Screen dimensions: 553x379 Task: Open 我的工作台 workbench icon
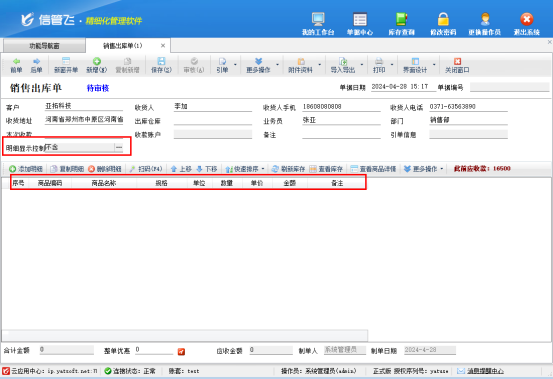coord(318,19)
